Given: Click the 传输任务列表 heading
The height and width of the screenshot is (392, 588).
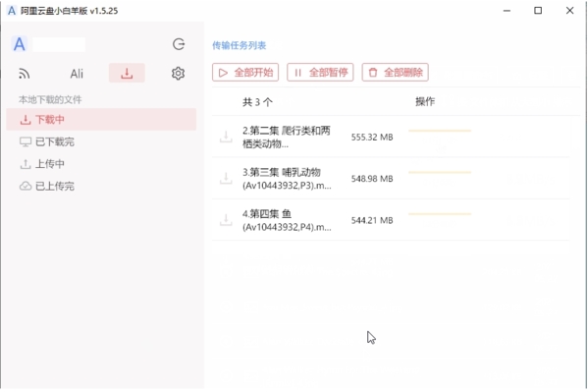Looking at the screenshot, I should 240,45.
